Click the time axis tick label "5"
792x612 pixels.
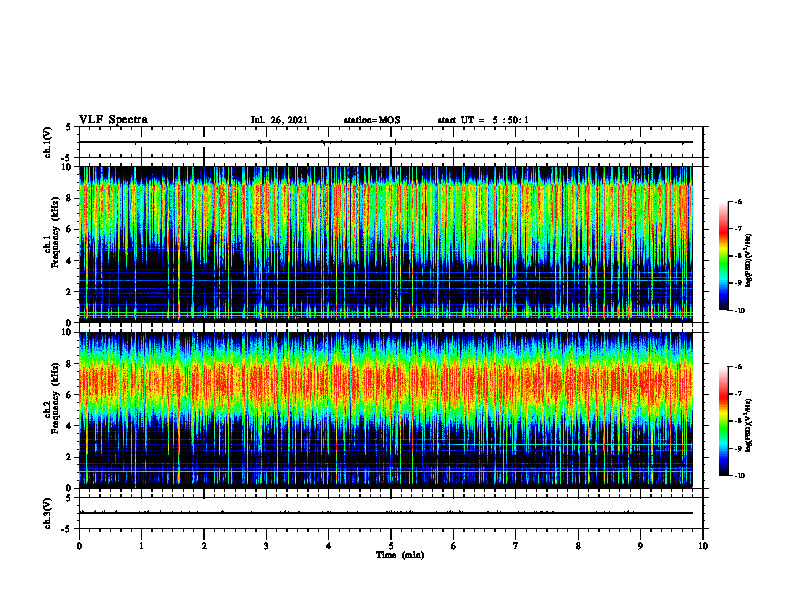pos(391,546)
